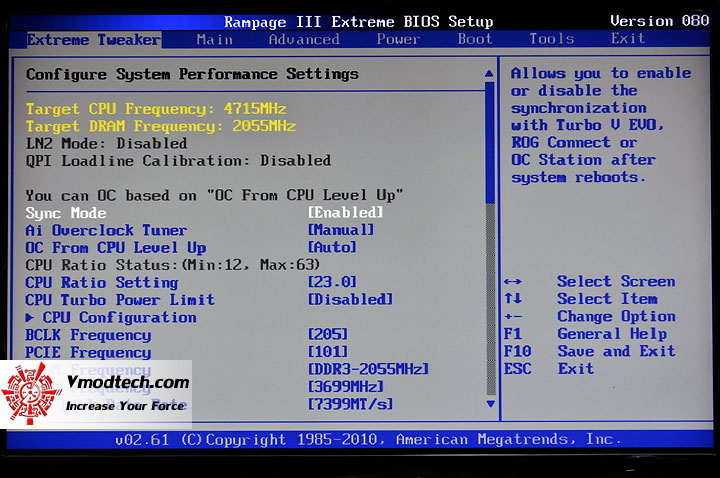Toggle Sync Mode Enabled value

click(x=345, y=213)
